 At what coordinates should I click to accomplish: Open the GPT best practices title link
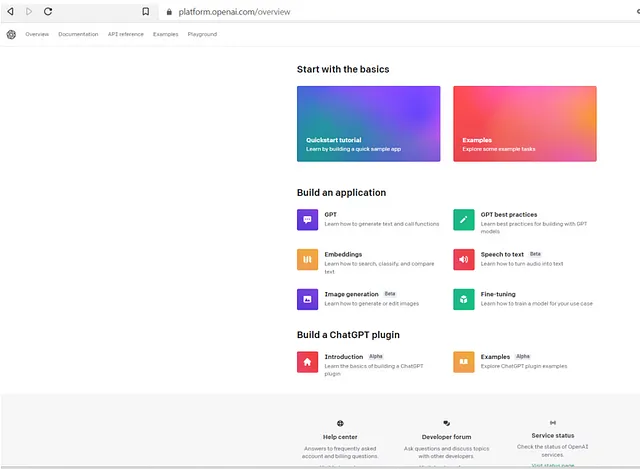(509, 214)
